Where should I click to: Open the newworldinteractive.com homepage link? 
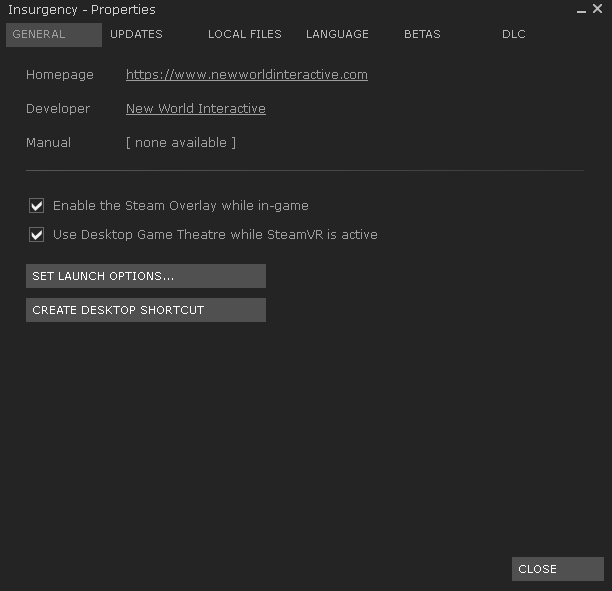coord(247,75)
